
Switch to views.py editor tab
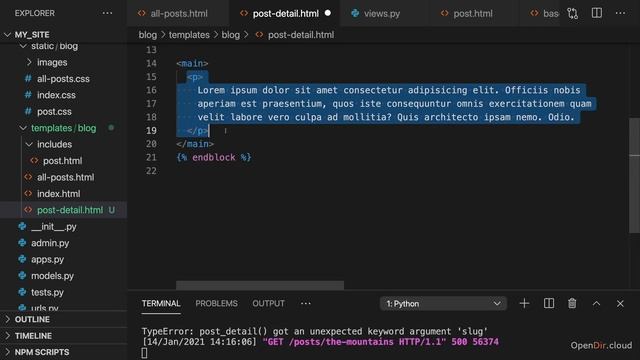tap(382, 13)
